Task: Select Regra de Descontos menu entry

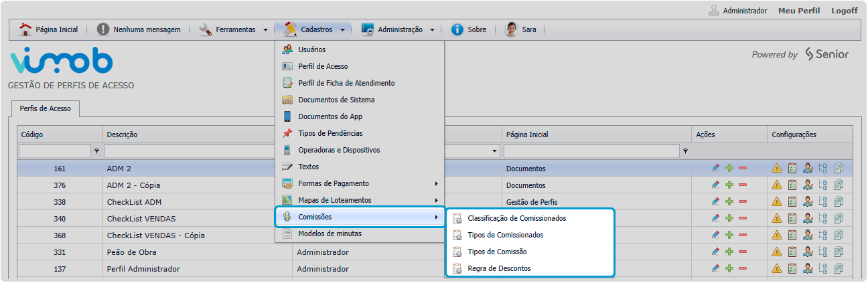Action: [x=499, y=268]
